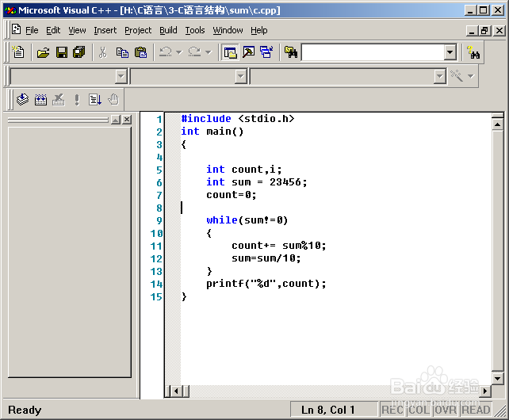Click the 'int count,i;' line
The height and width of the screenshot is (420, 509).
(244, 170)
